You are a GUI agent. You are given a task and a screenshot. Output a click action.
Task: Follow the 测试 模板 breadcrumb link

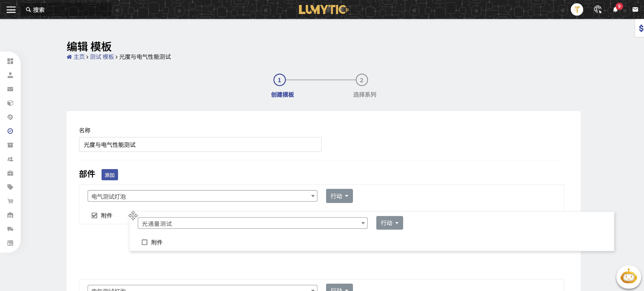(102, 57)
